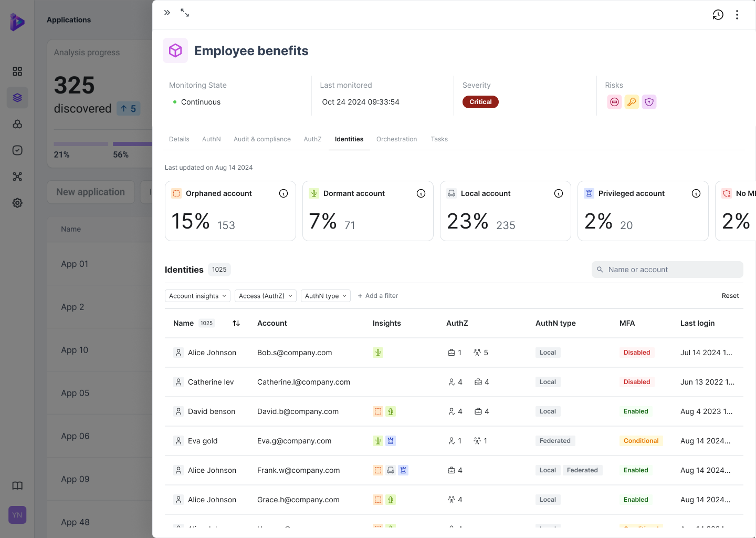Switch to the Identities tab
Screen dimensions: 756x538
(x=349, y=139)
